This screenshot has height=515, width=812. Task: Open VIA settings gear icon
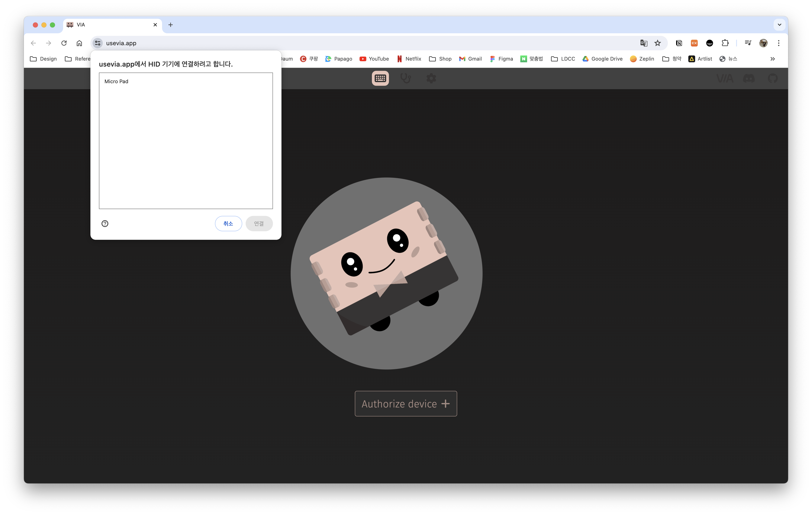point(431,78)
